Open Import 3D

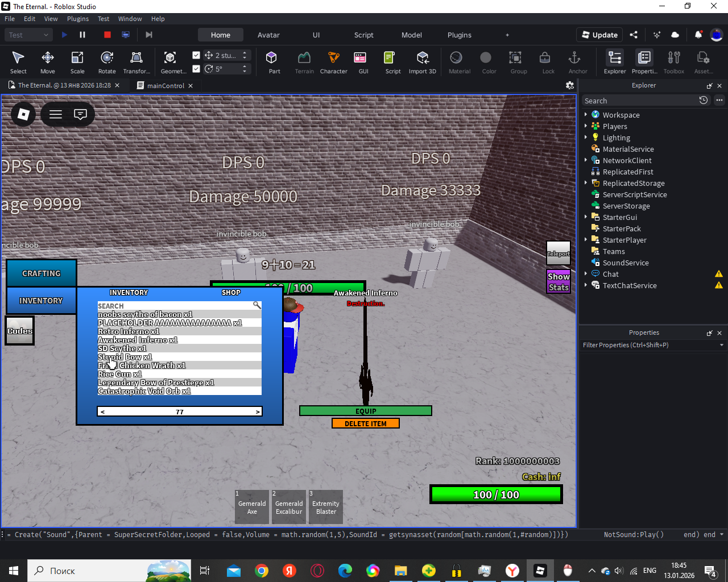tap(423, 62)
